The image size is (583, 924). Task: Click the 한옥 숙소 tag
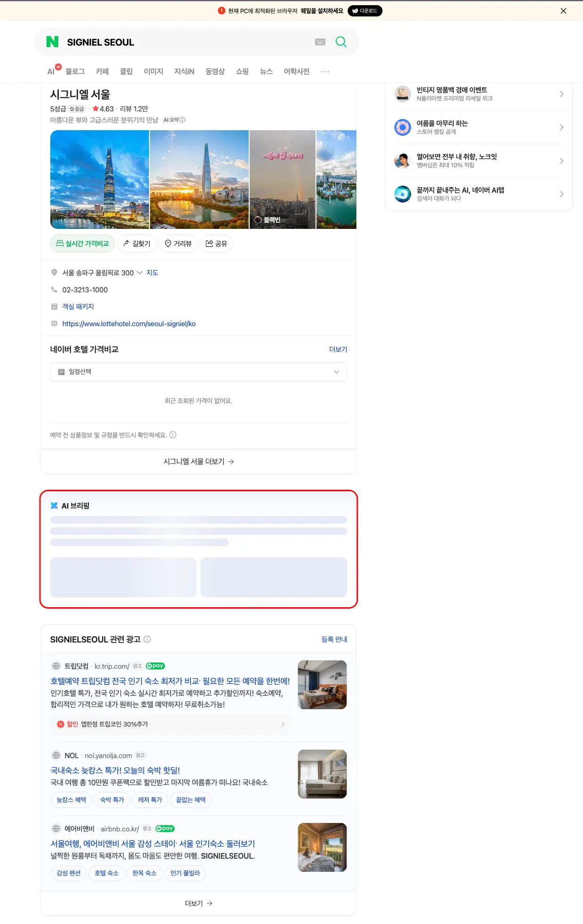[x=144, y=873]
